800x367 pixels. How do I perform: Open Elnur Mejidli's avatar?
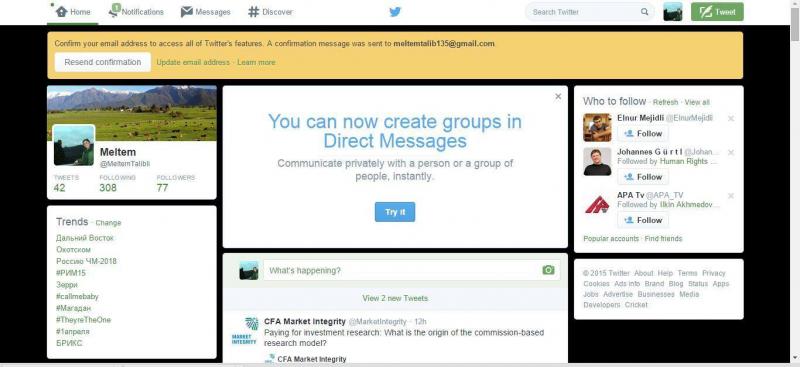pos(597,127)
